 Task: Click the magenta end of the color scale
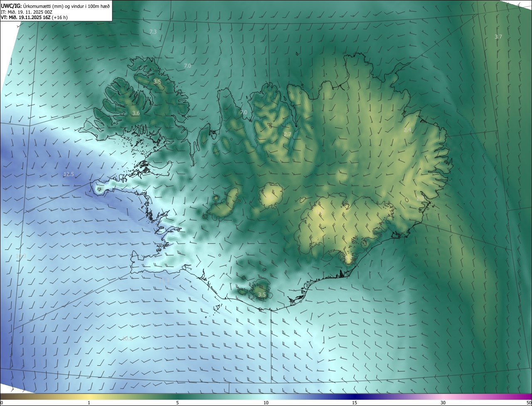pyautogui.click(x=524, y=397)
